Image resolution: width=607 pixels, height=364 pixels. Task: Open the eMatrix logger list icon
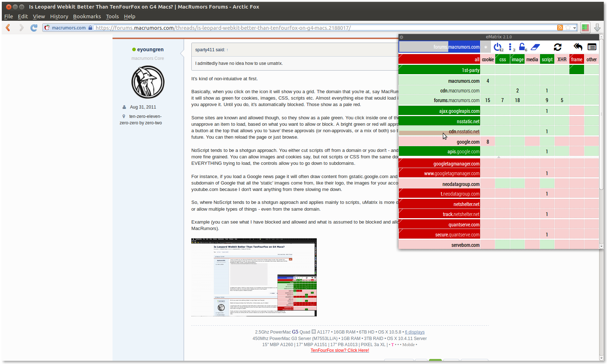592,47
